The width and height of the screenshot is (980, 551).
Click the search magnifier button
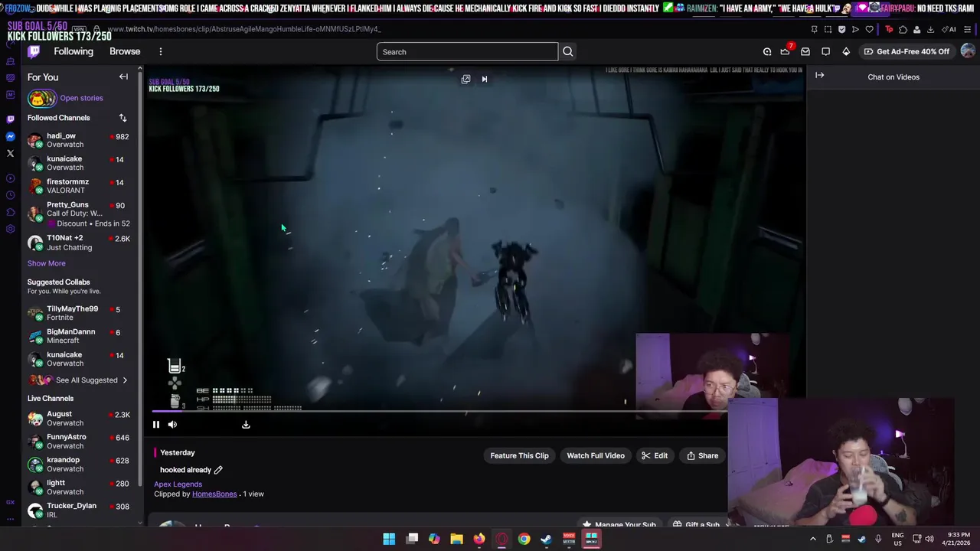(567, 51)
